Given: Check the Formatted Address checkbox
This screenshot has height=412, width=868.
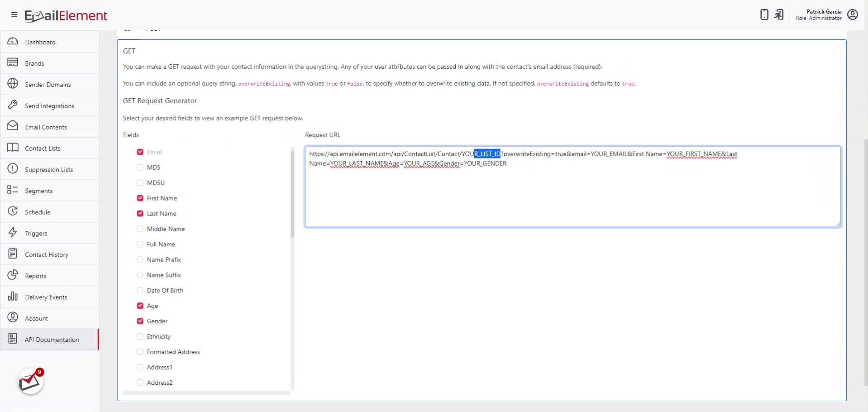Looking at the screenshot, I should click(x=140, y=352).
